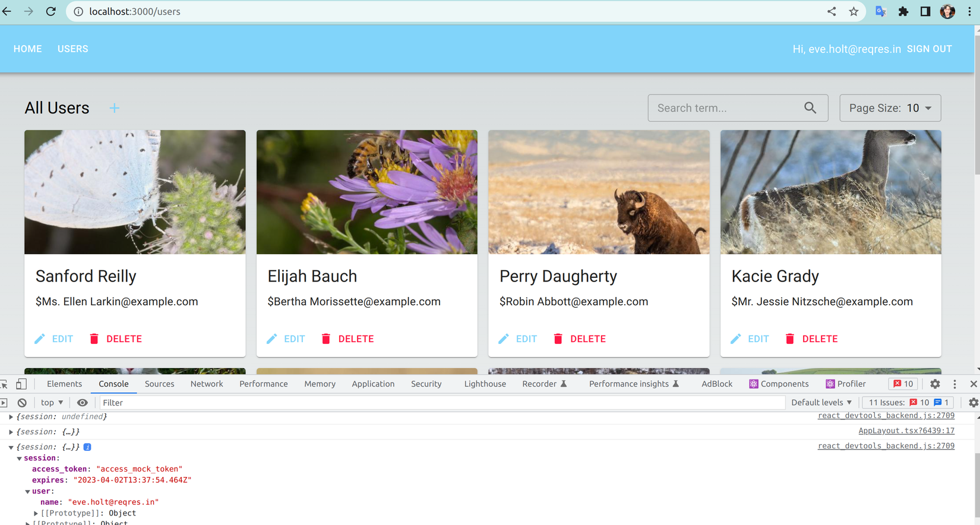Viewport: 980px width, 525px height.
Task: Reload the page with the refresh icon
Action: click(51, 11)
